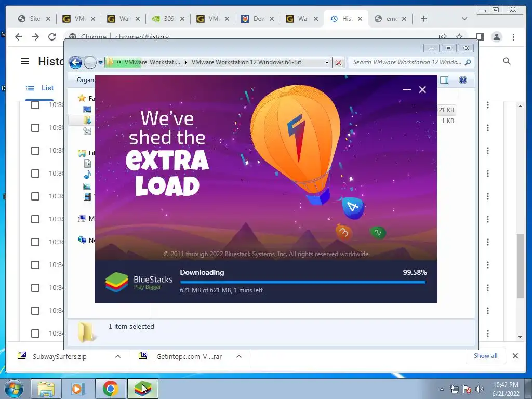The width and height of the screenshot is (532, 399).
Task: Open SubwaySurfers.zip download options arrow
Action: pyautogui.click(x=118, y=356)
